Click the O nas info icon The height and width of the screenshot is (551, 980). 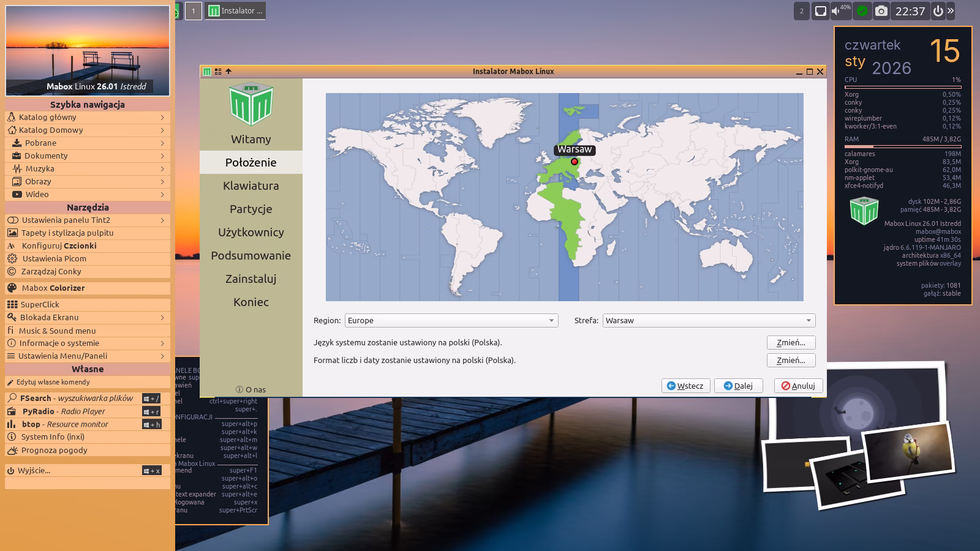point(239,389)
